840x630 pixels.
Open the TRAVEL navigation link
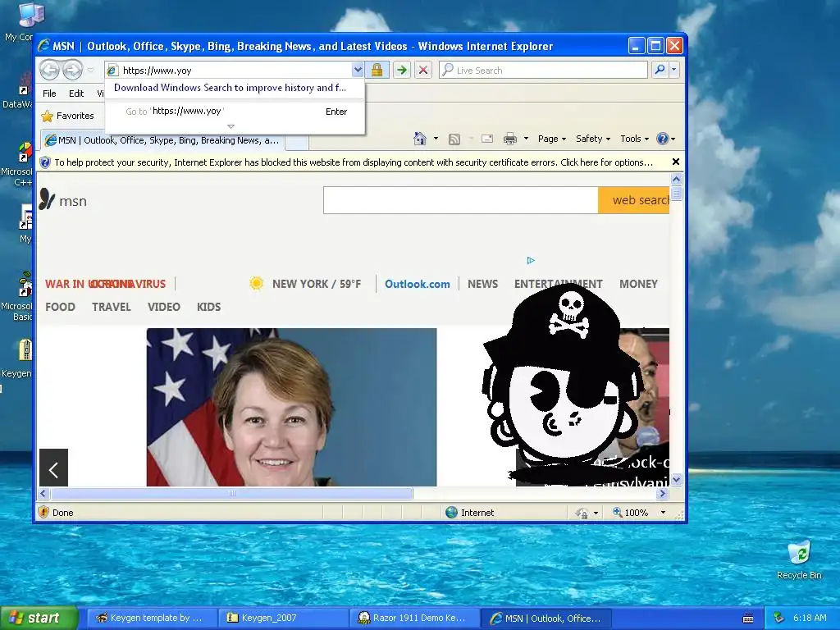click(112, 307)
